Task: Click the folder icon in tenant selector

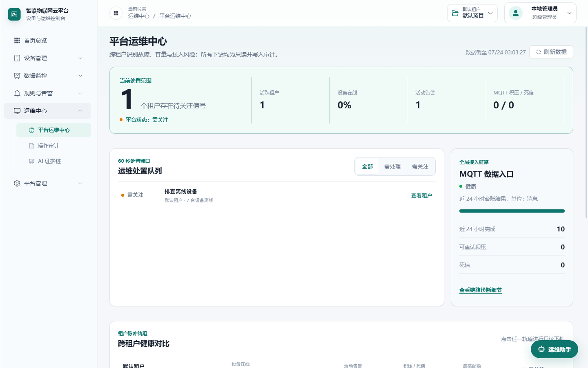Action: point(455,13)
